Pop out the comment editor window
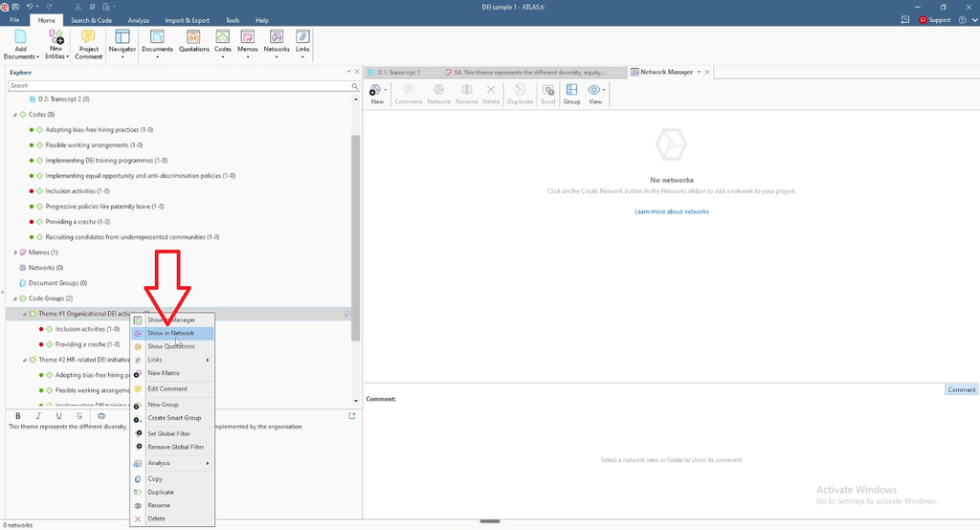 tap(352, 415)
